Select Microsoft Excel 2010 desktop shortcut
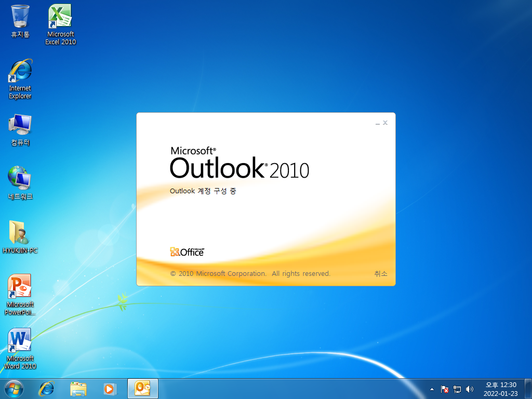The image size is (532, 399). [60, 24]
